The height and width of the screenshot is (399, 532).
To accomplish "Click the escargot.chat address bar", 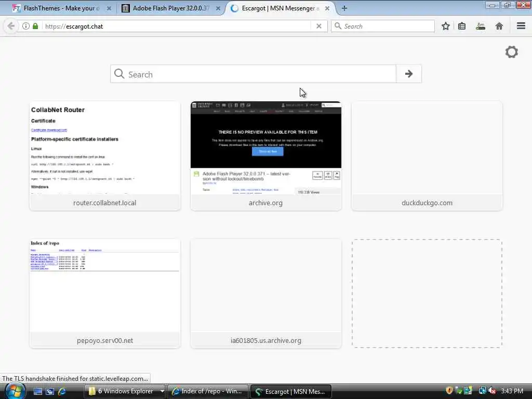I will (177, 26).
